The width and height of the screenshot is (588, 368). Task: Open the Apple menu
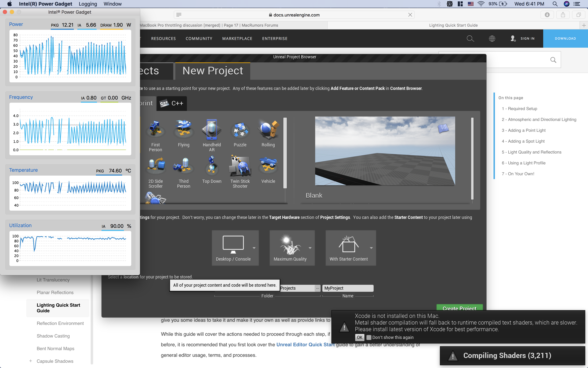[9, 4]
